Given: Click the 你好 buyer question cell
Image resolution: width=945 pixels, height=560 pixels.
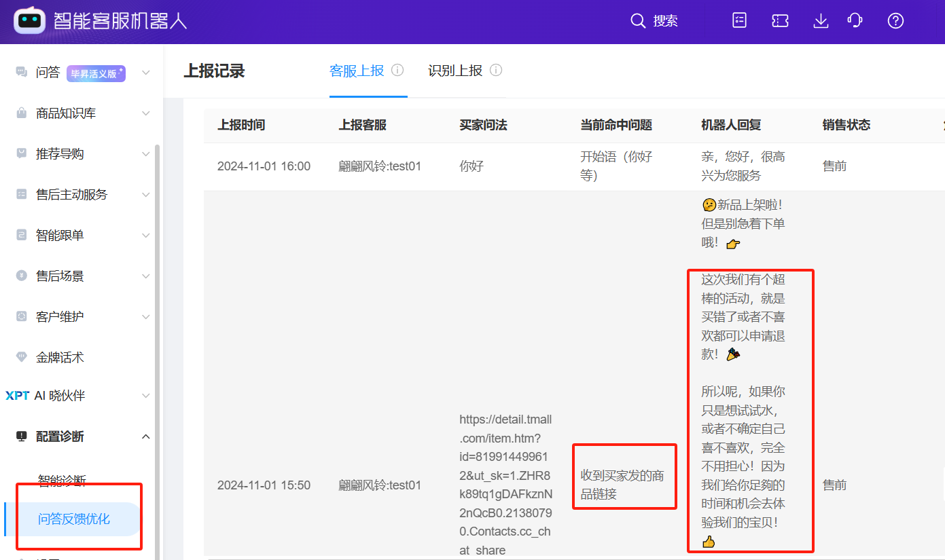Looking at the screenshot, I should 471,166.
